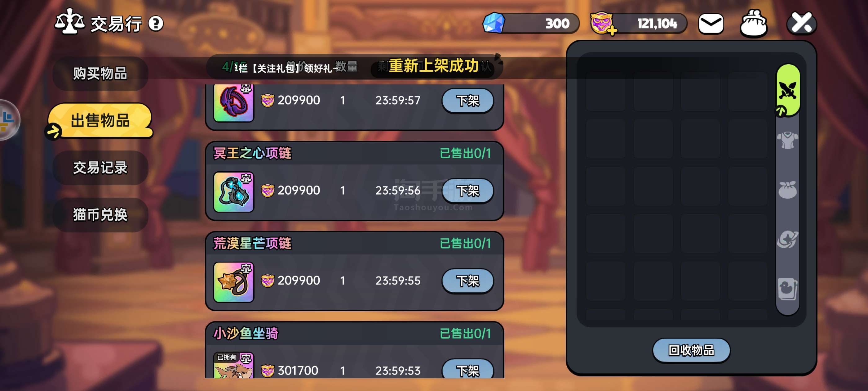
Task: Open the coin pouch bag icon
Action: (753, 23)
